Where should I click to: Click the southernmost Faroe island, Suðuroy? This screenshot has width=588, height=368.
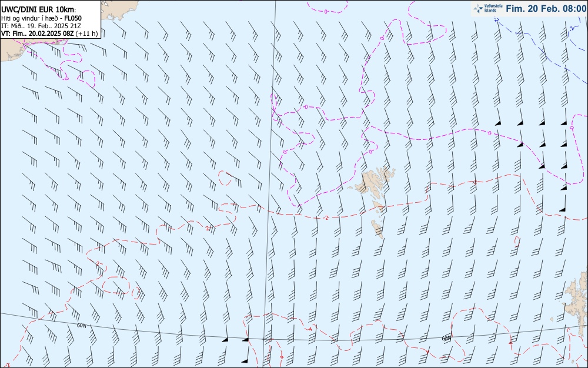coord(377,229)
